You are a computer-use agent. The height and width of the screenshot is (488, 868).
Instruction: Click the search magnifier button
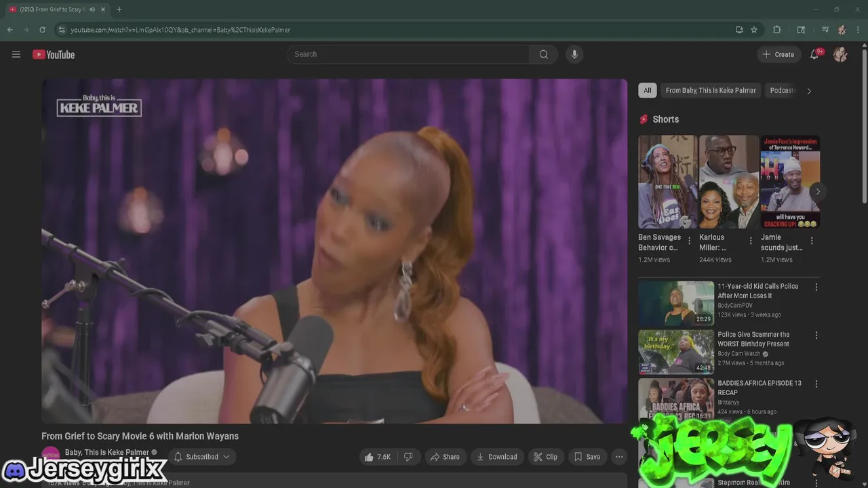(x=544, y=54)
